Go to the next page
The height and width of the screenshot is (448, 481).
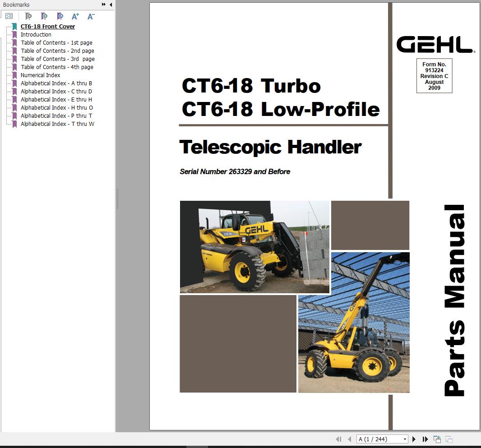coord(414,439)
